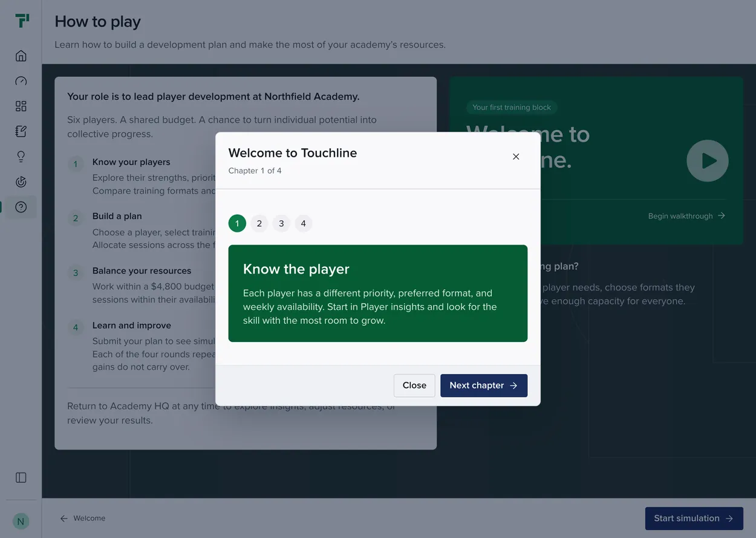Open the help question mark icon in sidebar
Viewport: 756px width, 538px height.
coord(21,207)
